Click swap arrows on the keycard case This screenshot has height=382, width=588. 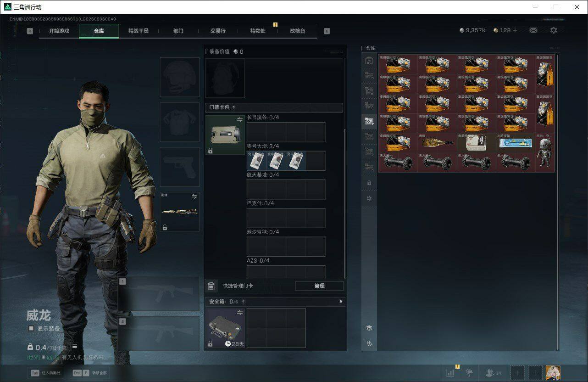[240, 119]
